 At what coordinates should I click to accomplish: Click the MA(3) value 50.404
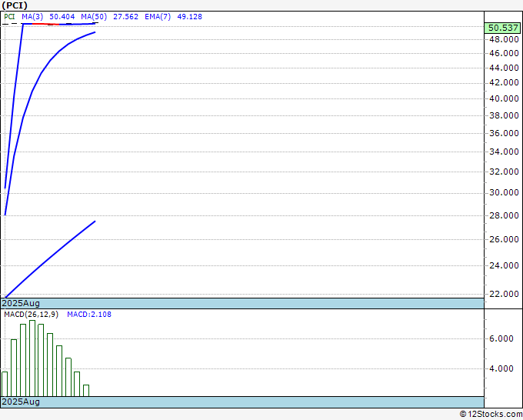[x=62, y=17]
